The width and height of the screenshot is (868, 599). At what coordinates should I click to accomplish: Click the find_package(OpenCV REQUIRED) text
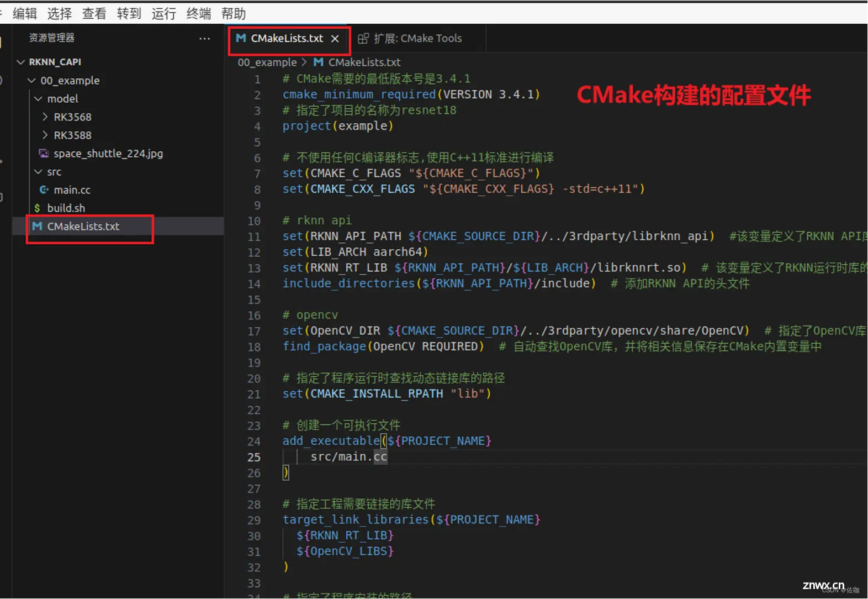tap(383, 346)
